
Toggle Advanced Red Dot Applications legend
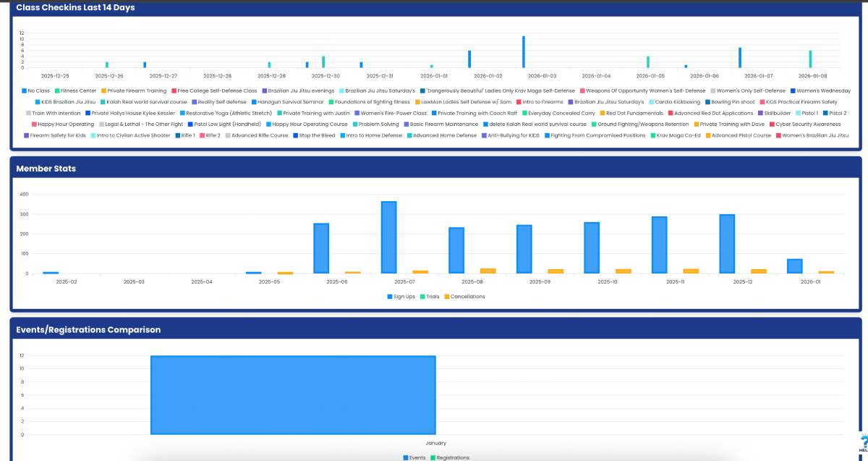[x=710, y=113]
